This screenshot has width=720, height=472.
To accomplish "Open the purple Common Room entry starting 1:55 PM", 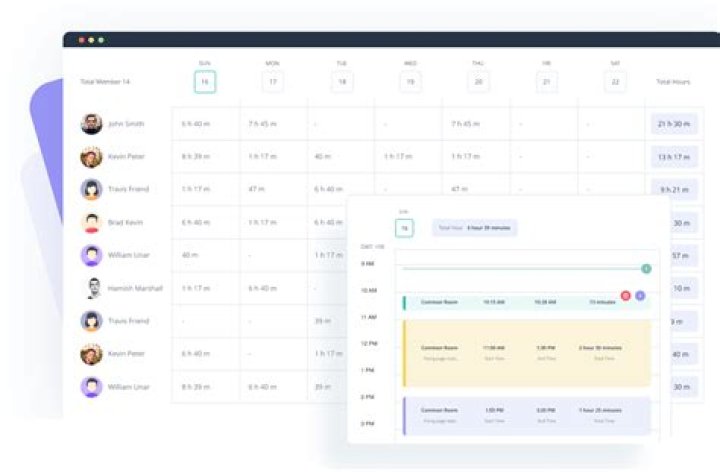I will coord(527,416).
